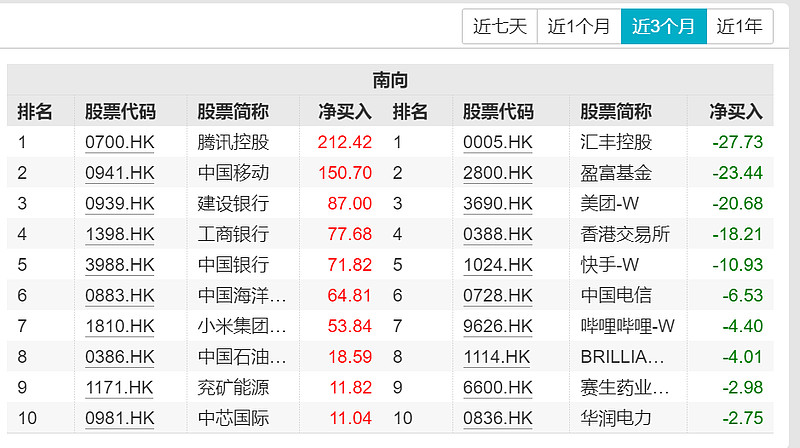Screen dimensions: 800x448
Task: Click stock name 兖矿能源
Action: tap(233, 387)
